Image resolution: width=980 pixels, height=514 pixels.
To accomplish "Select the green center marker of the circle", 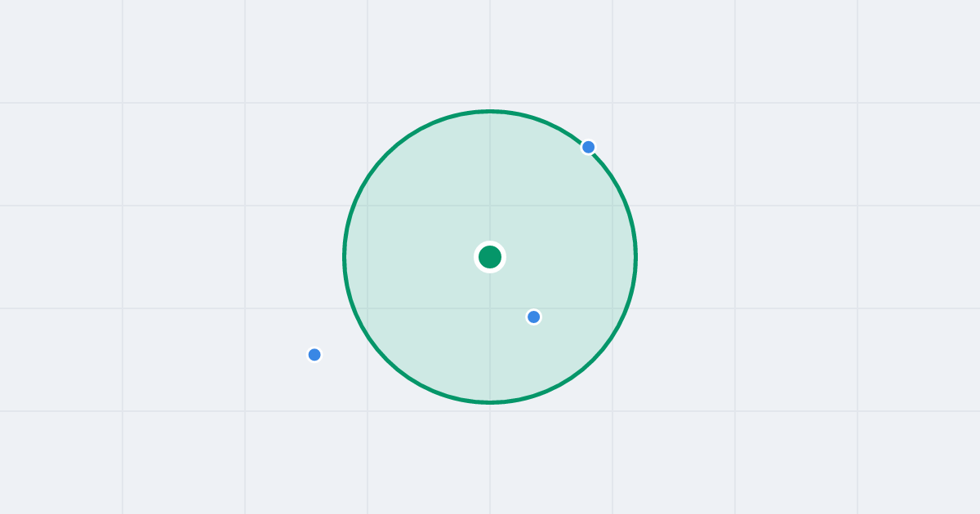I will 490,257.
